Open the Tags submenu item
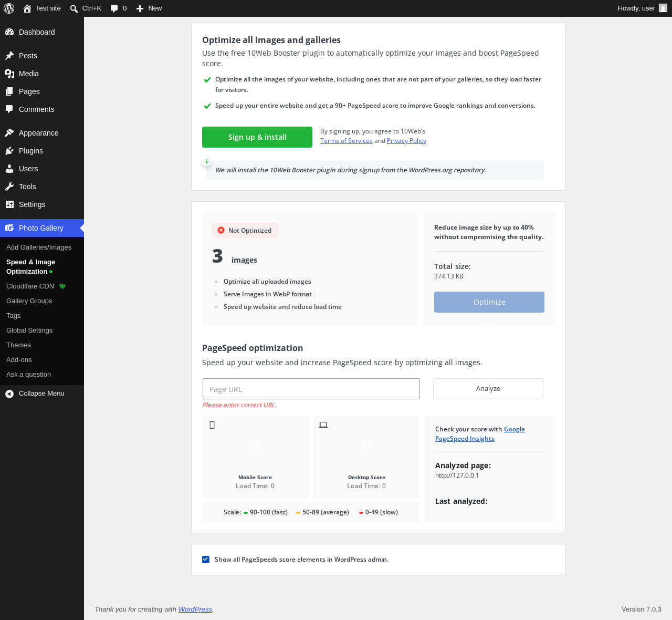This screenshot has width=672, height=620. point(14,316)
